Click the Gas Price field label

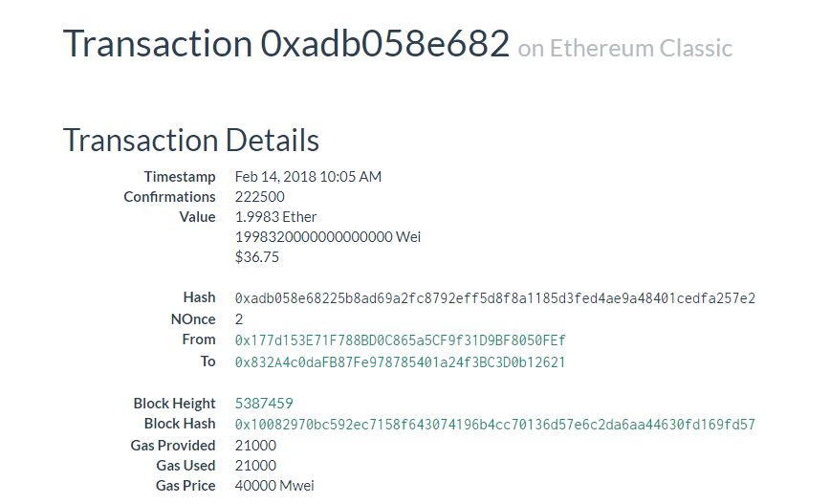click(x=186, y=486)
